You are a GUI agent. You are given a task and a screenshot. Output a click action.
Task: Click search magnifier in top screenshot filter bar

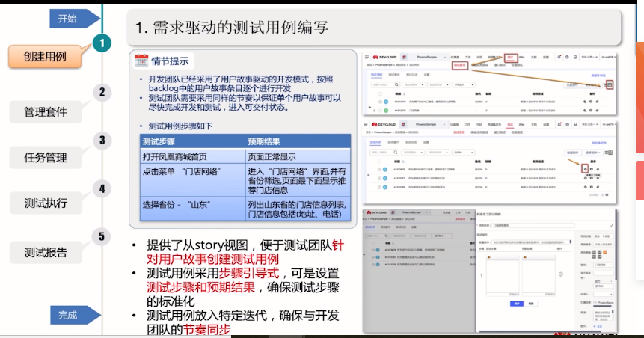point(396,84)
